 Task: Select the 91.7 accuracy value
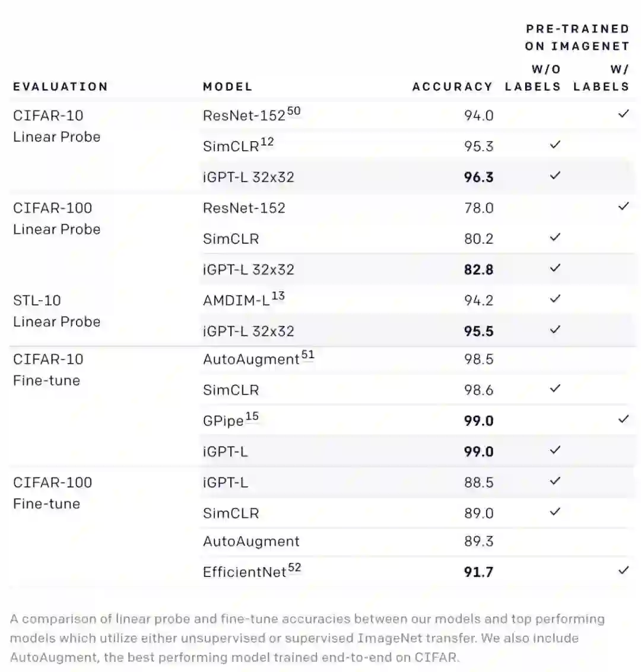pyautogui.click(x=478, y=572)
